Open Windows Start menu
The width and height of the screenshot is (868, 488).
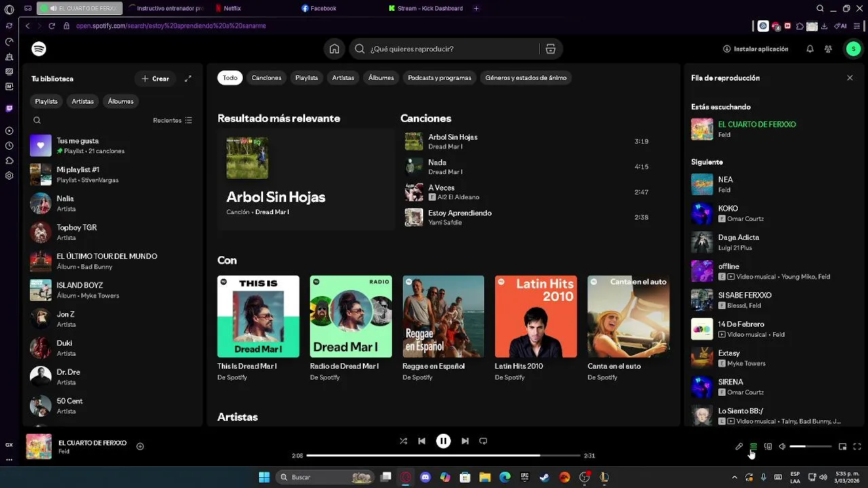(x=264, y=477)
